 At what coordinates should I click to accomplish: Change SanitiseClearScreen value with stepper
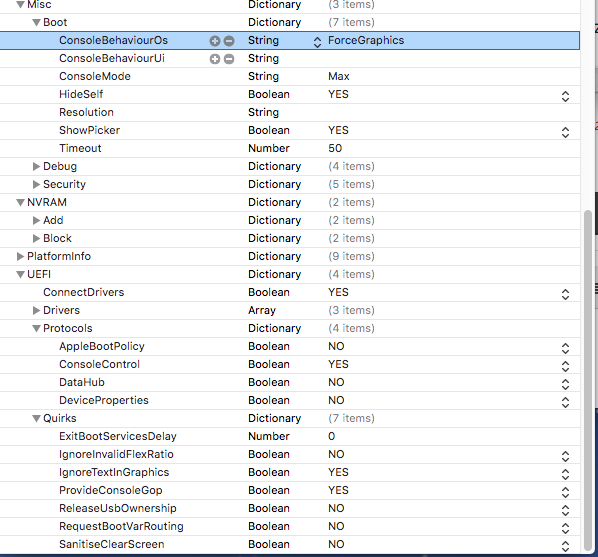[565, 546]
